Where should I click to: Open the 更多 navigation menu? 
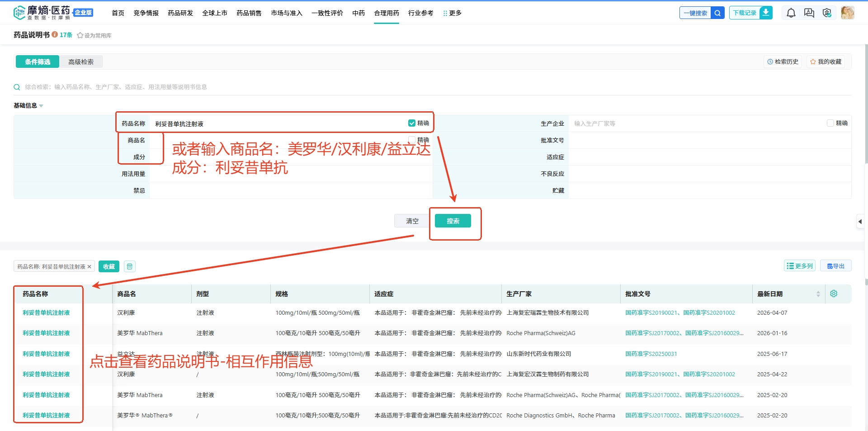(x=452, y=13)
